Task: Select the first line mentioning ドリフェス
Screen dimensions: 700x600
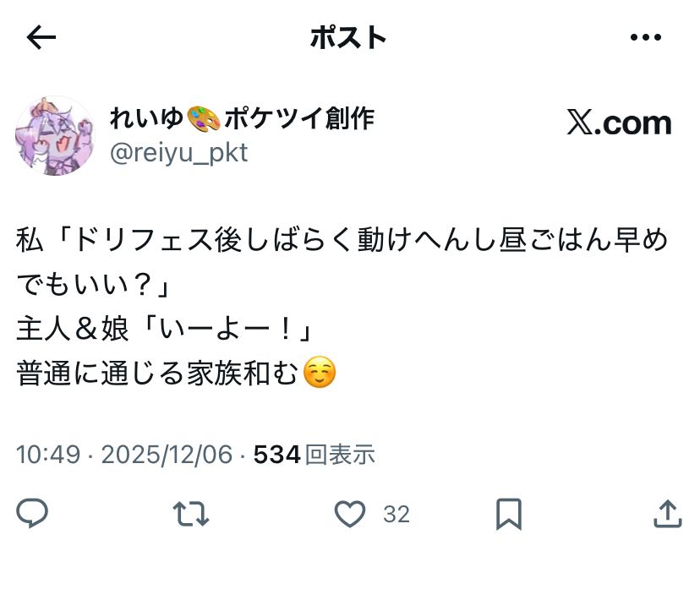Action: click(342, 240)
